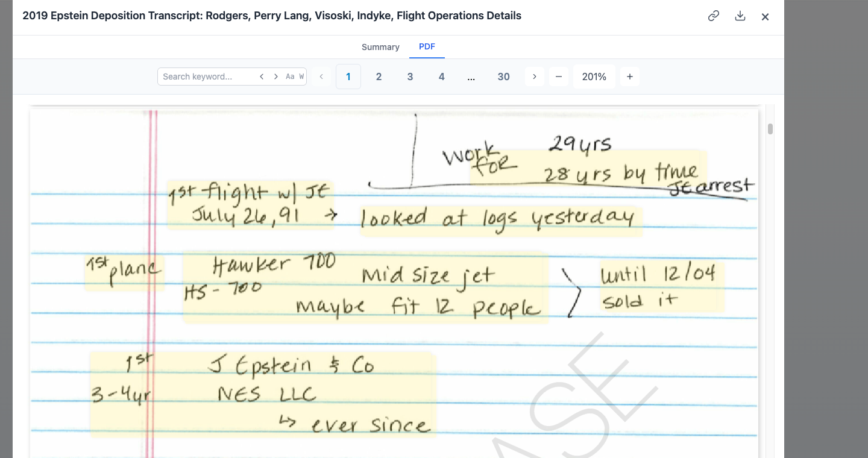Click the vertical scrollbar thumb of the PDF
868x458 pixels.
click(770, 128)
